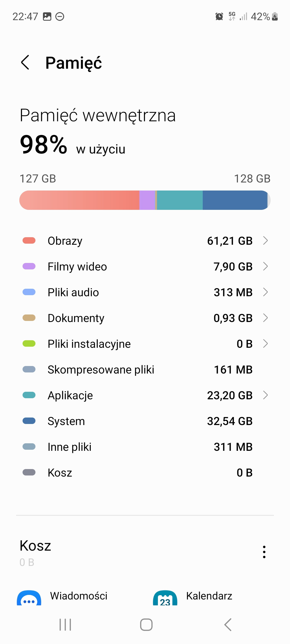Open the Dokumenty storage entry
Image resolution: width=290 pixels, height=644 pixels.
[145, 318]
